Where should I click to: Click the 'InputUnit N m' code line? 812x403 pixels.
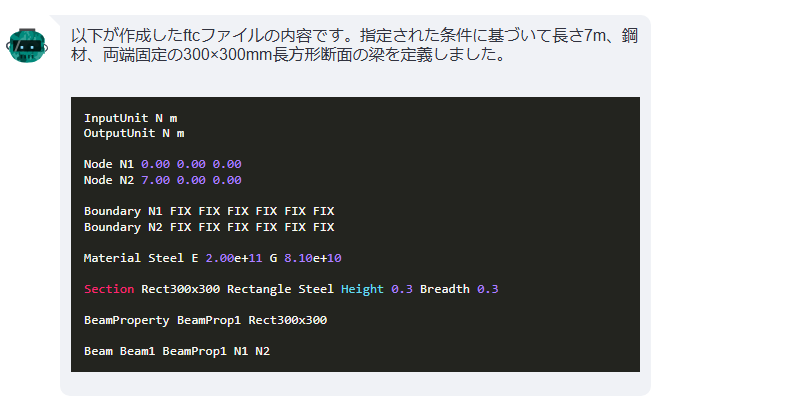130,118
